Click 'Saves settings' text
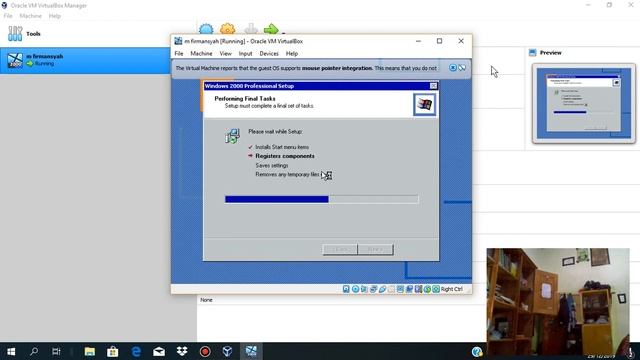Screen dimensions: 640x360 (x=272, y=165)
